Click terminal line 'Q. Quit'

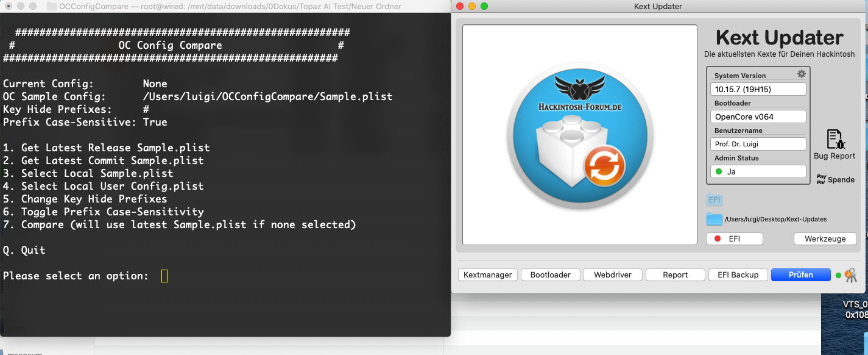click(24, 250)
